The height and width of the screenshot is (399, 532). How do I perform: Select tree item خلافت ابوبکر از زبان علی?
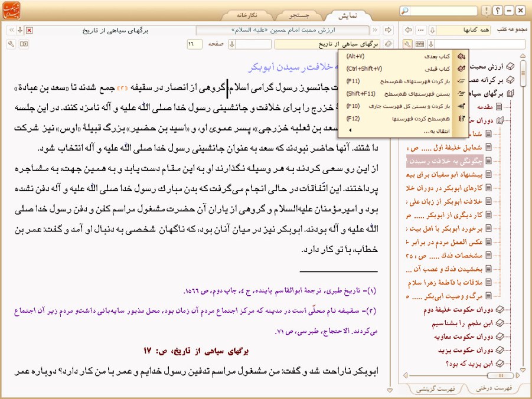[x=445, y=201]
